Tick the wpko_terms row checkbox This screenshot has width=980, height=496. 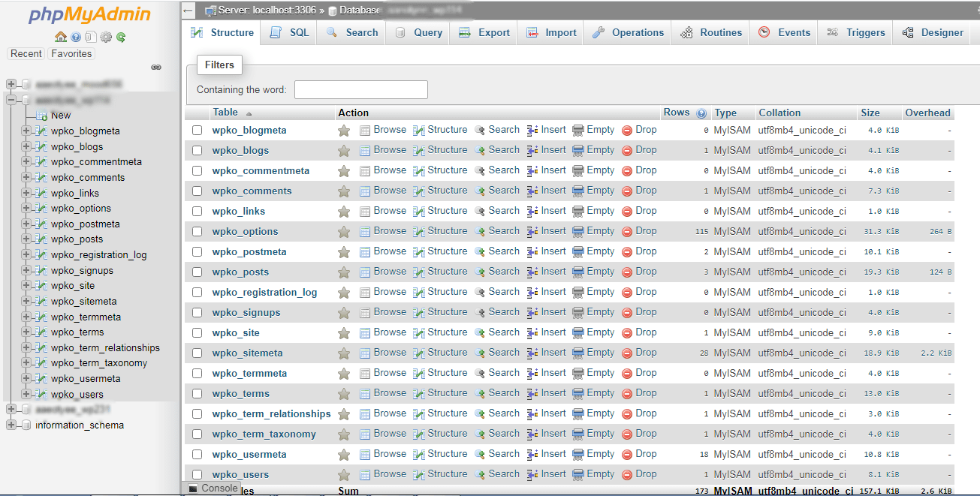click(x=197, y=393)
